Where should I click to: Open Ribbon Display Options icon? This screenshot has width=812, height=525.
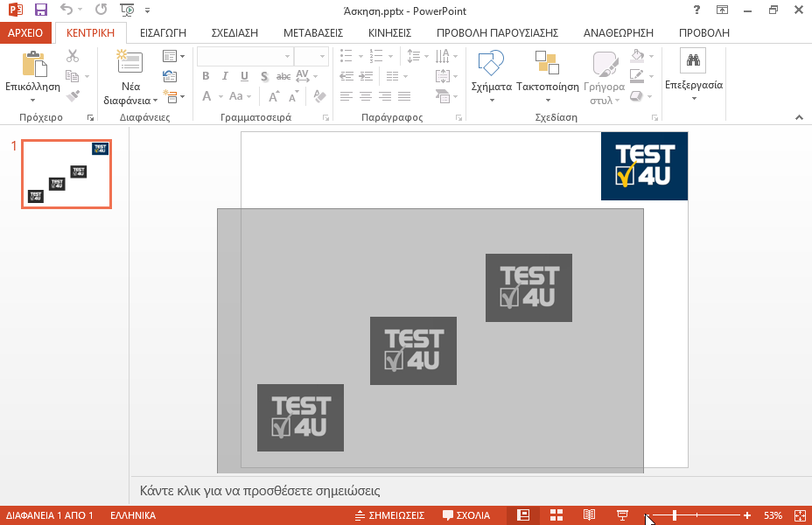[722, 10]
